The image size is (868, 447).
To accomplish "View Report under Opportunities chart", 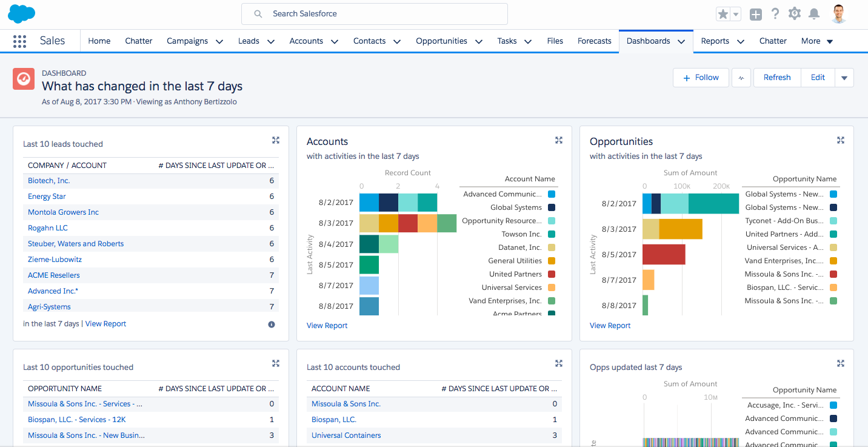I will coord(610,326).
